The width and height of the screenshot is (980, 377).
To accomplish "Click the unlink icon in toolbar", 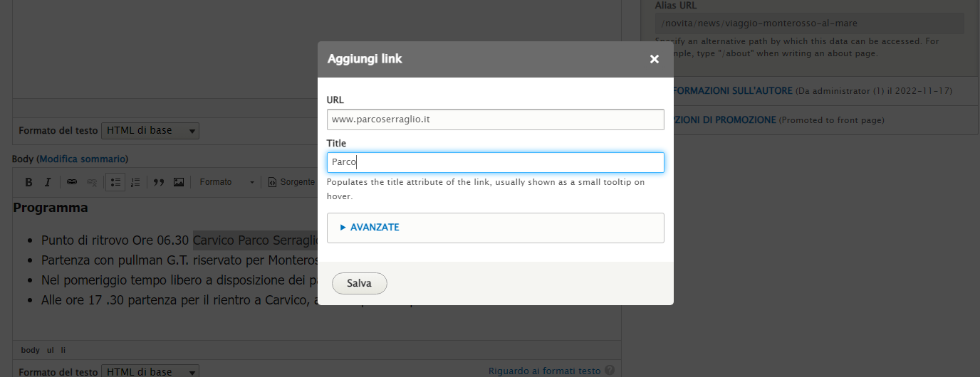I will [x=91, y=182].
